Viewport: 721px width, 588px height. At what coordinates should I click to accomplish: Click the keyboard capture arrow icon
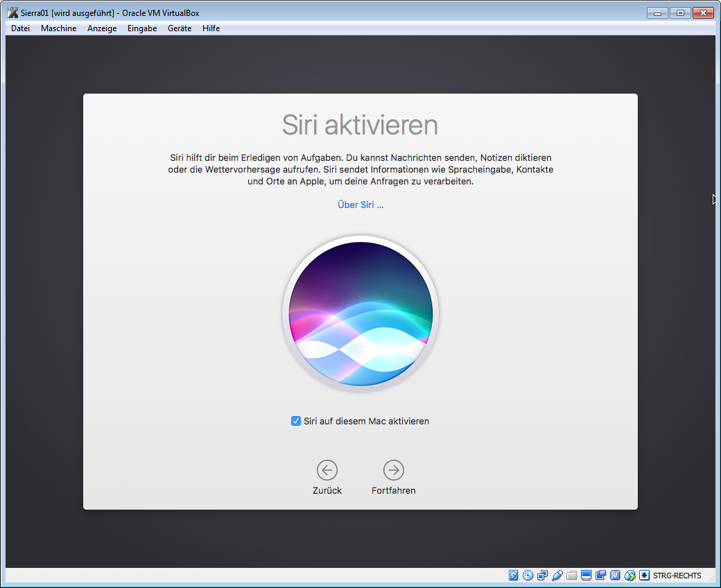(644, 576)
